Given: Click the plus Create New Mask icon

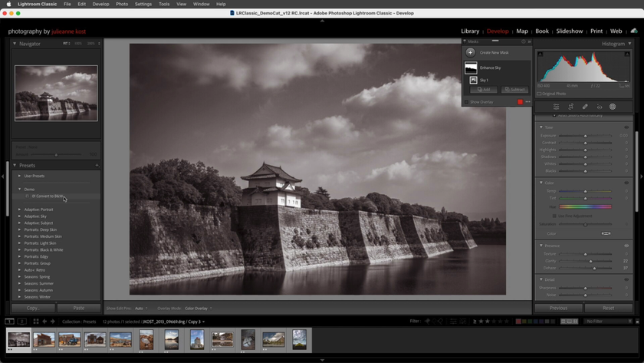Looking at the screenshot, I should pos(470,52).
